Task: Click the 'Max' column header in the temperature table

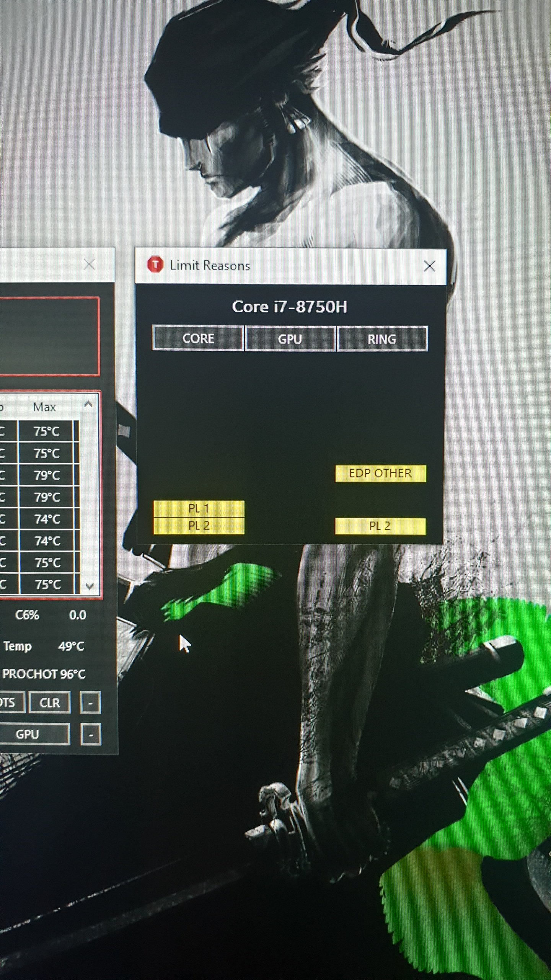Action: (x=44, y=407)
